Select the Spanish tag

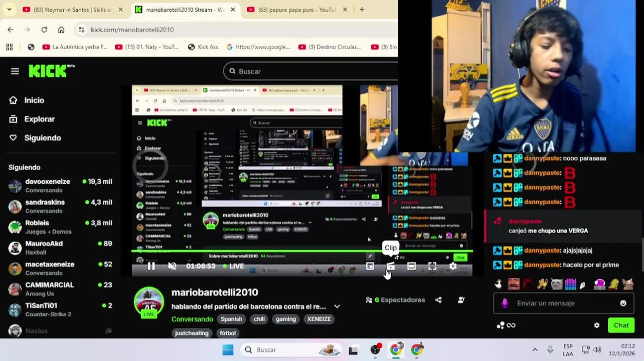click(231, 319)
